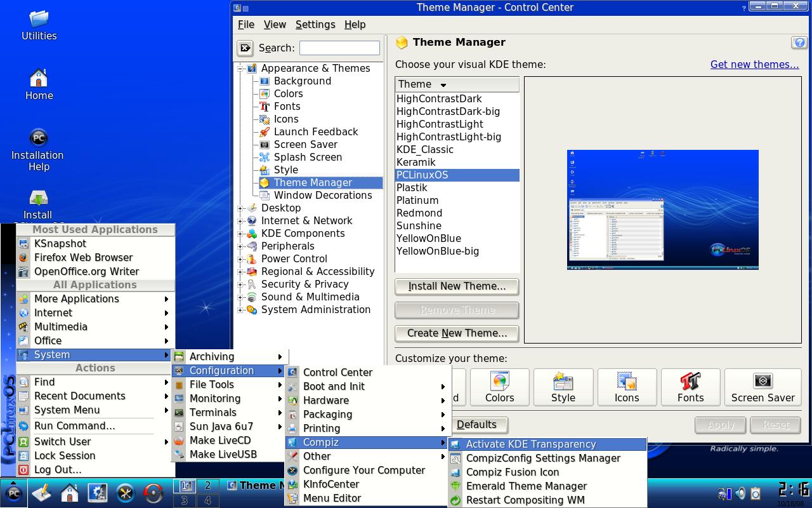Open Colors under Customize your theme
812x508 pixels.
[x=500, y=387]
